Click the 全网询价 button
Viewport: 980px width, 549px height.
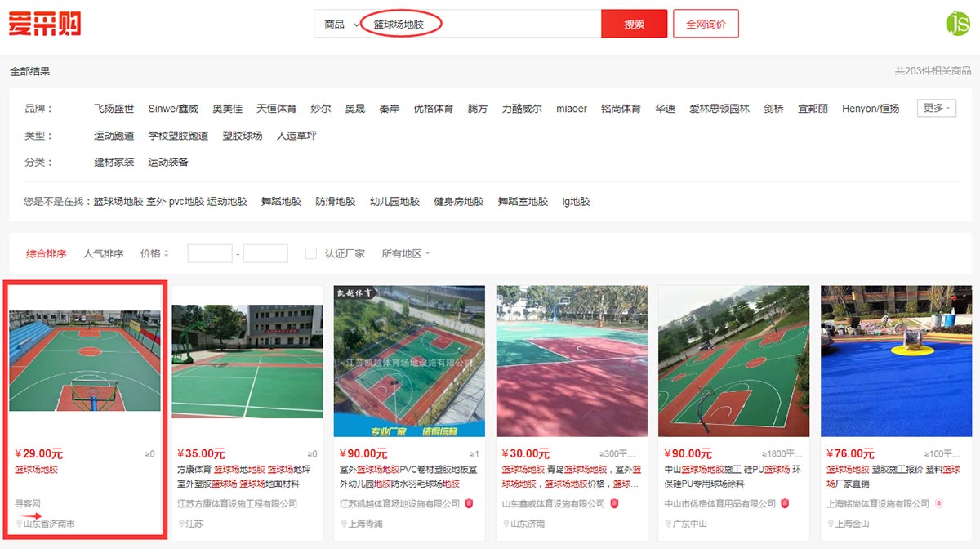705,23
